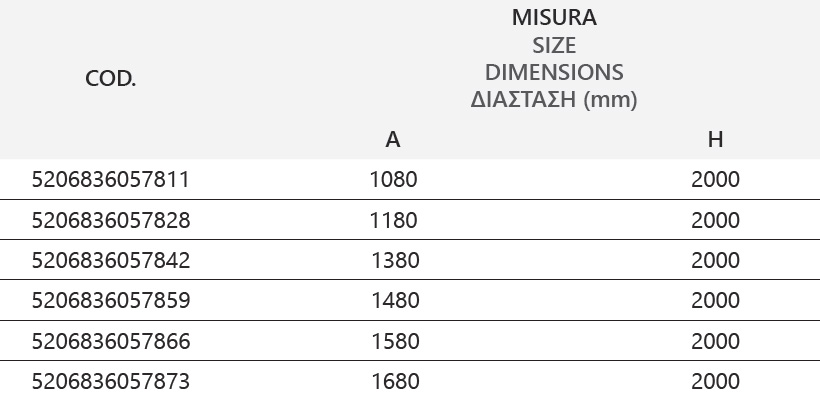Select product code 5206836057859
The height and width of the screenshot is (396, 820).
[111, 300]
